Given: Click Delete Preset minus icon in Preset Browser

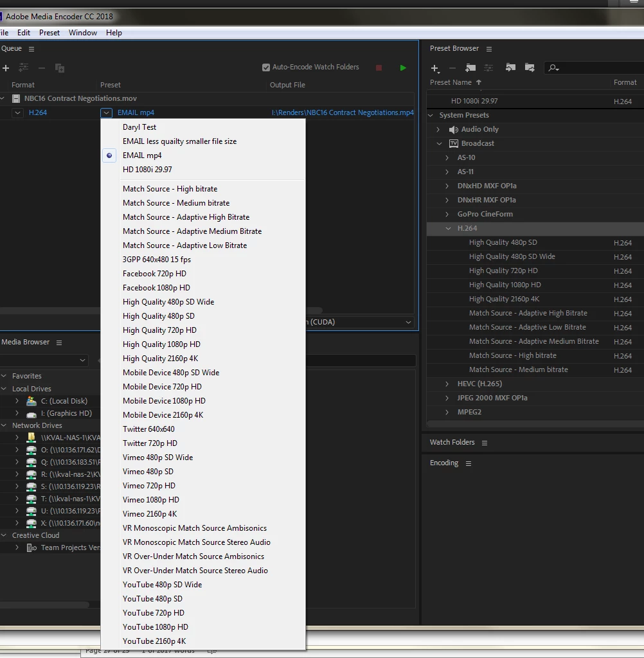Looking at the screenshot, I should tap(452, 68).
